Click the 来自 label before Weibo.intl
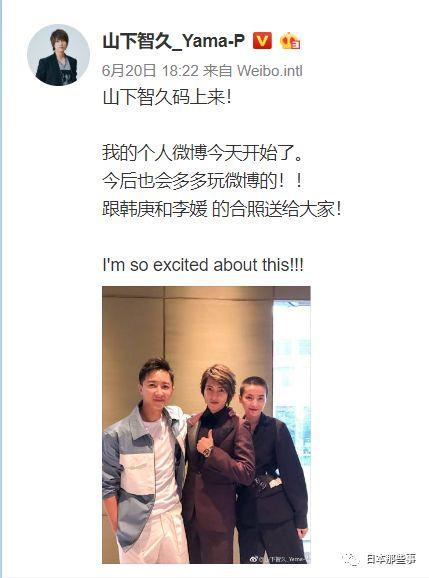Screen dimensions: 429x578 pyautogui.click(x=217, y=70)
